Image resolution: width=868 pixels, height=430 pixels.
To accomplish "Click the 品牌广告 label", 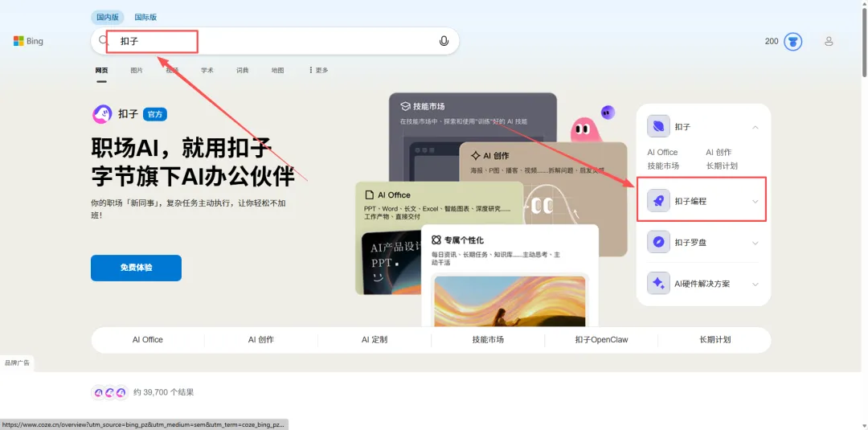I will click(17, 363).
